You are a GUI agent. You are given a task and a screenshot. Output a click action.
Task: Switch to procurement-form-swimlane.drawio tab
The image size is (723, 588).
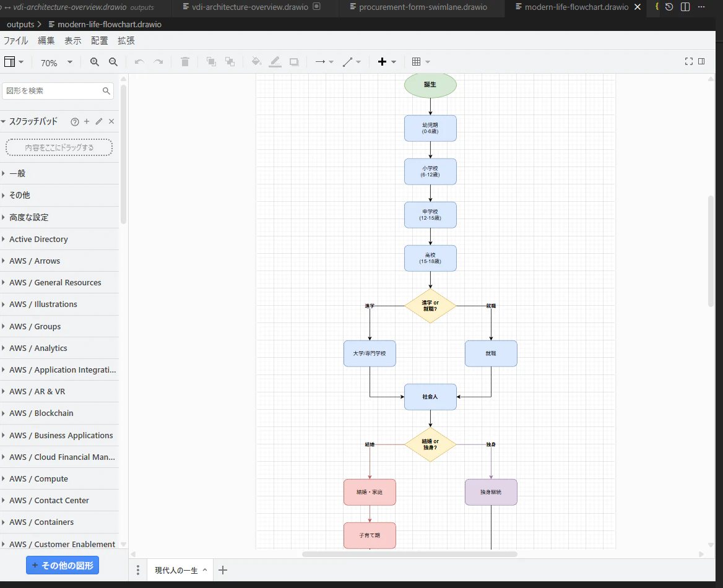click(422, 7)
